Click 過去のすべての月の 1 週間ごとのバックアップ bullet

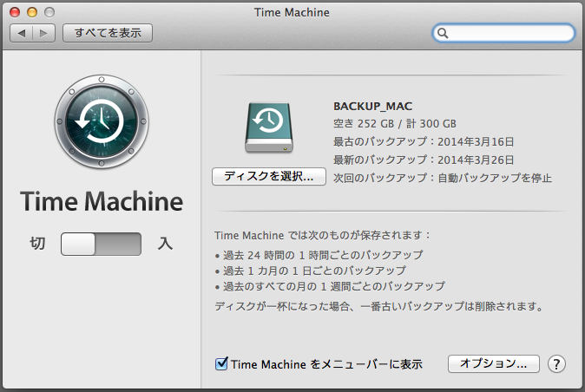(330, 286)
